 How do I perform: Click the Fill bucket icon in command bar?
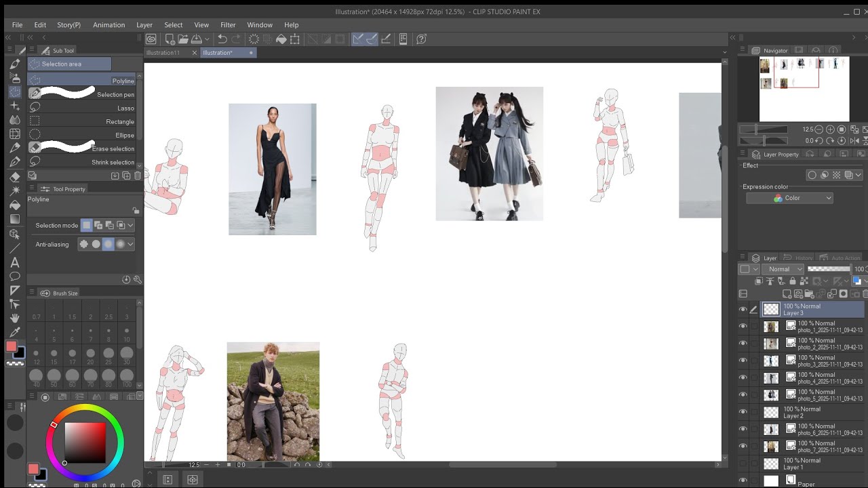(x=281, y=39)
